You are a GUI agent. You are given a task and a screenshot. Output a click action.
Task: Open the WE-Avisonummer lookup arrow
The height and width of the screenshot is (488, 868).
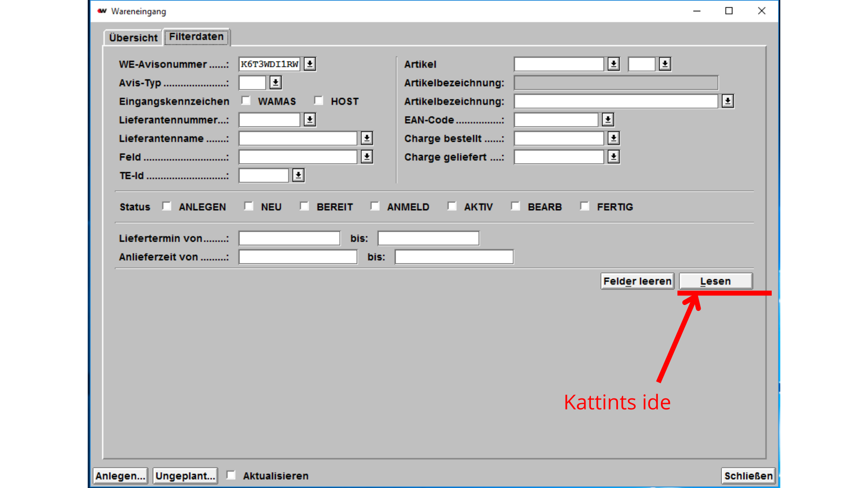(x=310, y=64)
